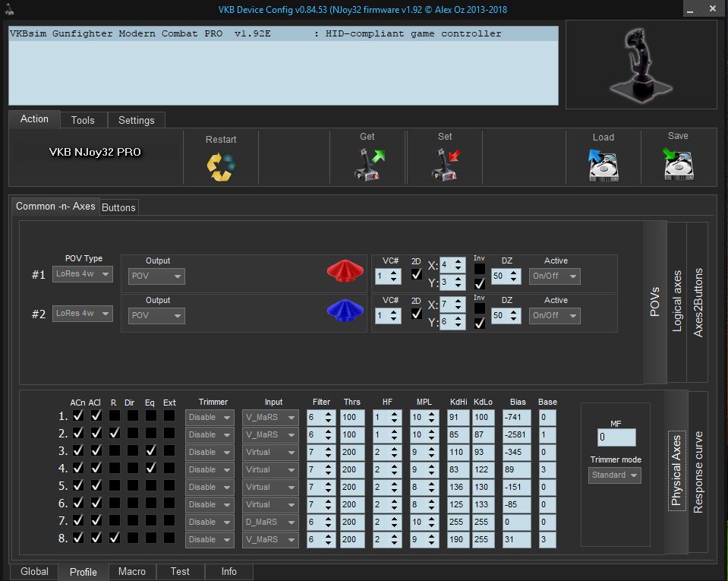Adjust the MPL stepper in axis row 8
728x581 pixels.
click(x=431, y=540)
